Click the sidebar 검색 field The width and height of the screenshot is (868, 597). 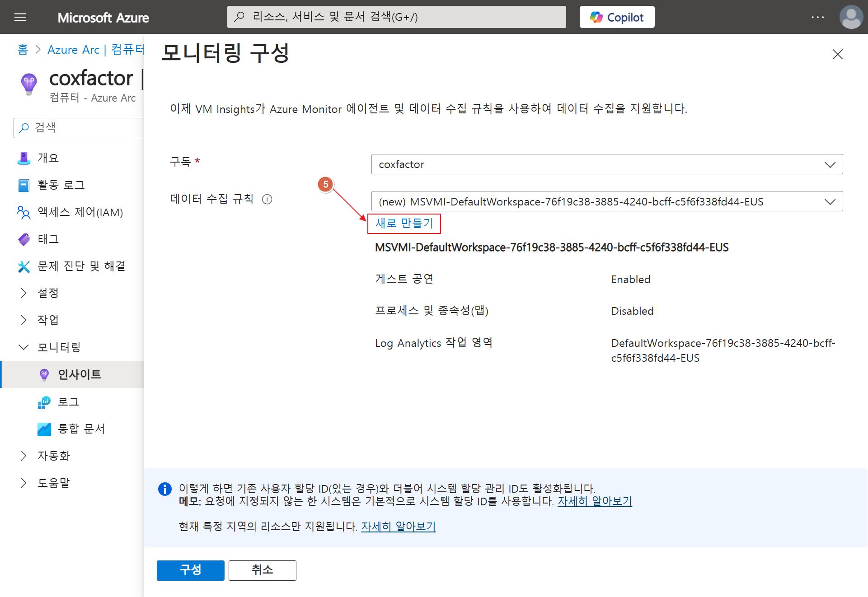(x=79, y=128)
